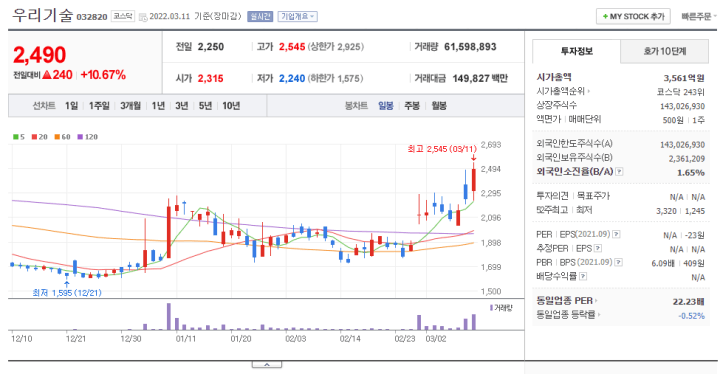The image size is (720, 374).
Task: Click the + MY STOCK 추가 button
Action: tap(633, 17)
